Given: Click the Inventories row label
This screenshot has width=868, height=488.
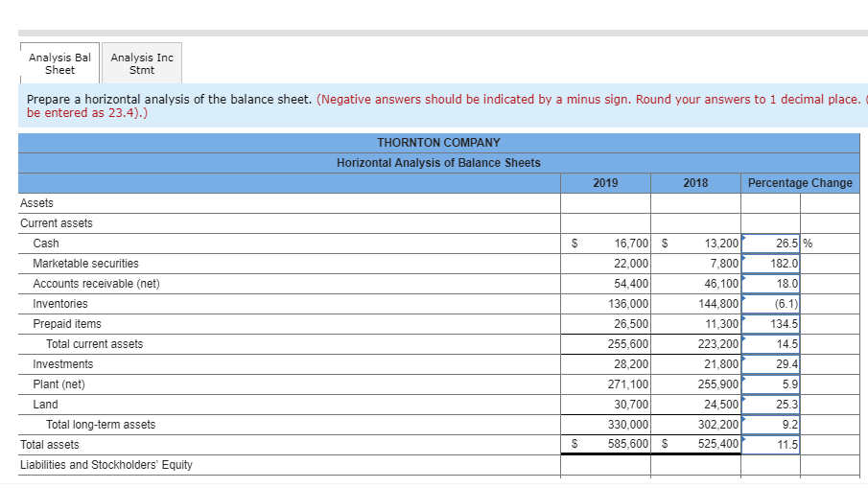Looking at the screenshot, I should click(x=60, y=304).
